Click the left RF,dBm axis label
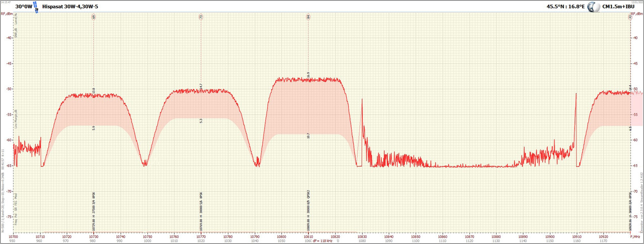The width and height of the screenshot is (644, 244). [x=7, y=14]
